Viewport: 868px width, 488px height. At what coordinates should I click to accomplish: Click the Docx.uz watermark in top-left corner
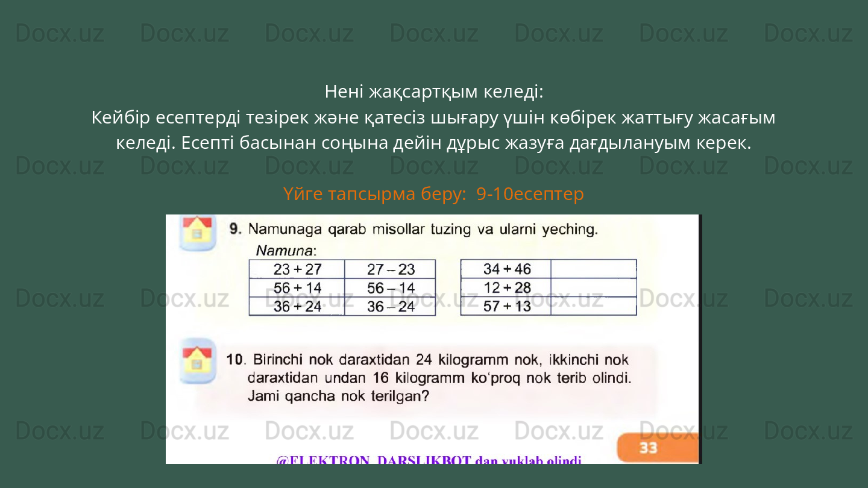pyautogui.click(x=59, y=33)
